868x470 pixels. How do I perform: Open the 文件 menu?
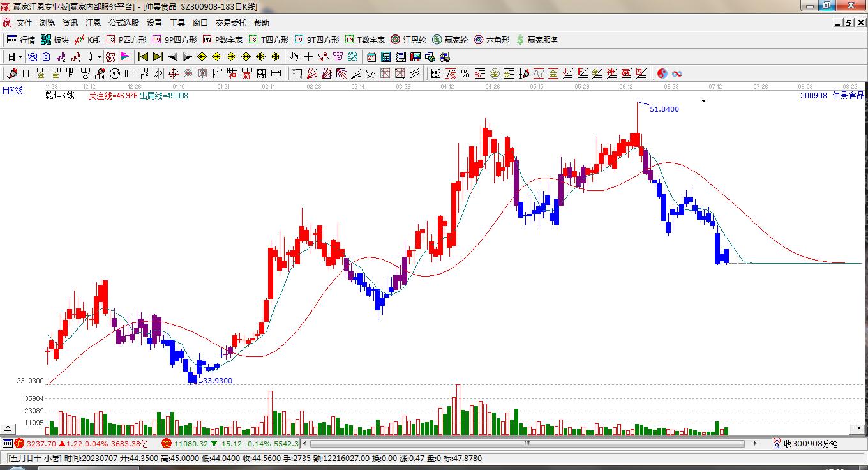(24, 23)
